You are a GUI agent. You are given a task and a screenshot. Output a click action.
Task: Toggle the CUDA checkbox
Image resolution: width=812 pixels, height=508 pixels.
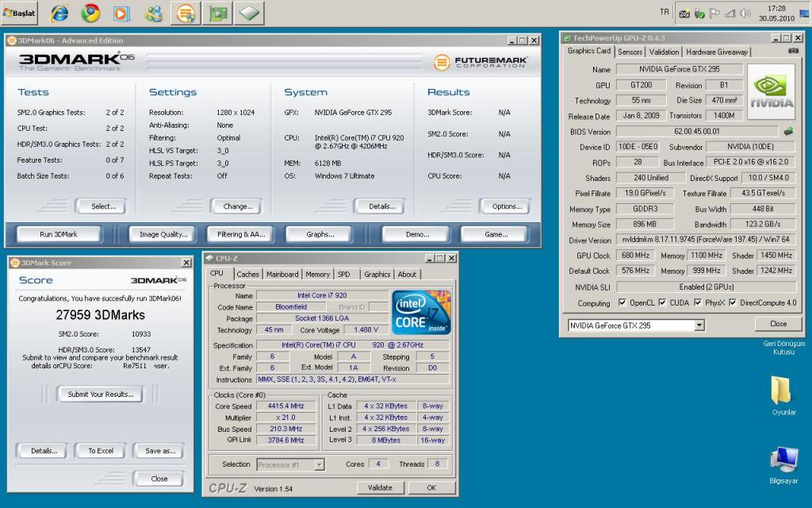pyautogui.click(x=664, y=302)
